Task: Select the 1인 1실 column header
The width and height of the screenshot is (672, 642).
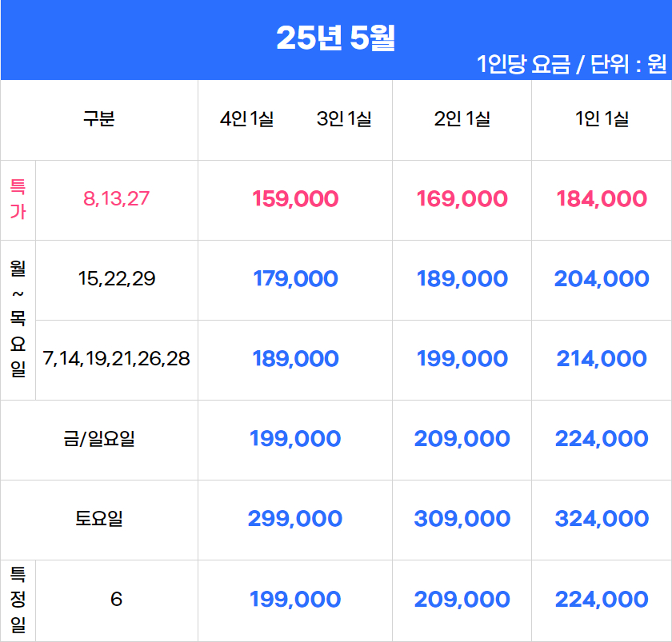Action: pos(602,118)
